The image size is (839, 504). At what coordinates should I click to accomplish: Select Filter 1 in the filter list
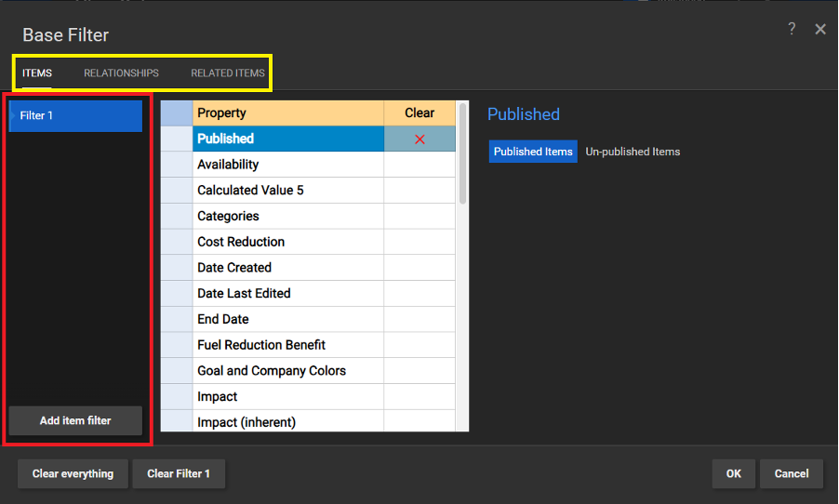coord(75,115)
